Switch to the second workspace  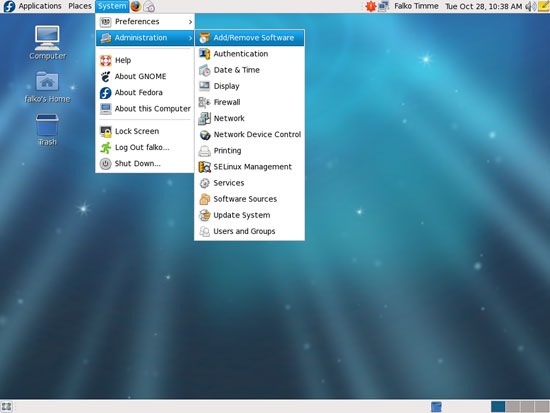point(512,407)
